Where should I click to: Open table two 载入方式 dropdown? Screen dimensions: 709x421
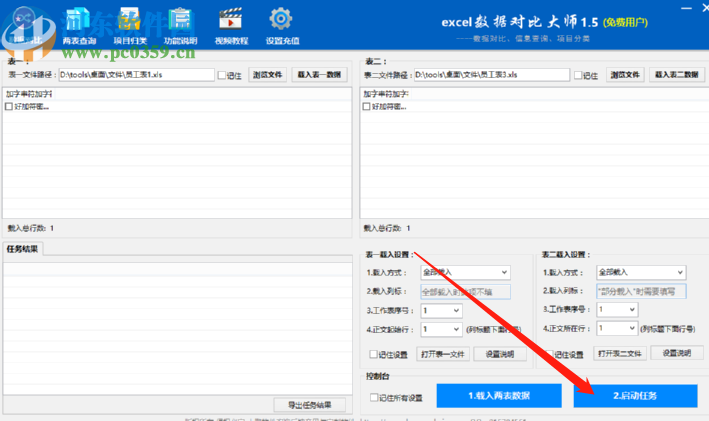[x=641, y=272]
